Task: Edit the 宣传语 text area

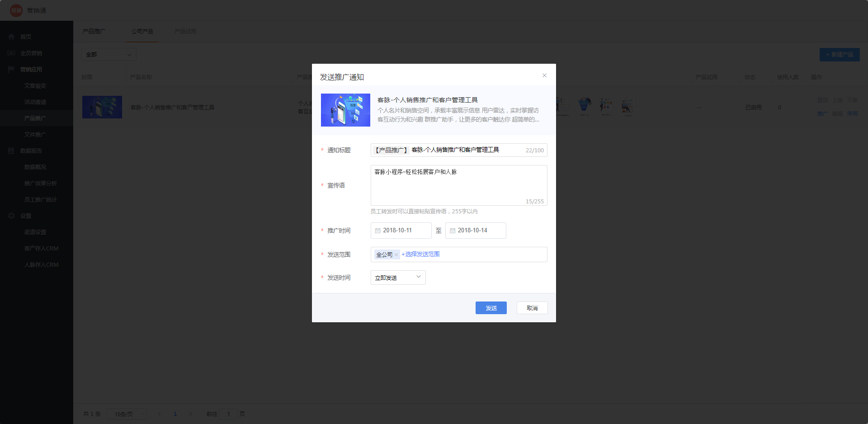Action: (459, 185)
